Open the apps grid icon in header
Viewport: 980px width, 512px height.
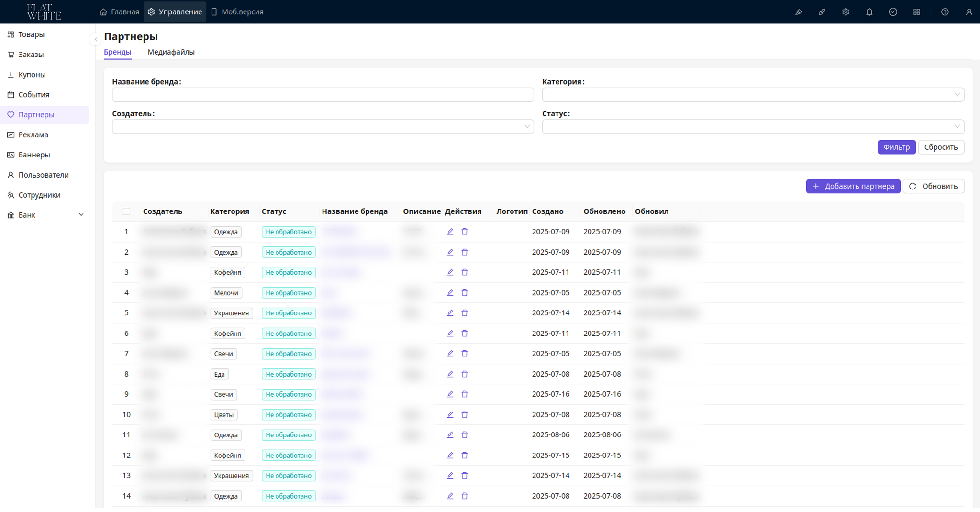[x=916, y=12]
